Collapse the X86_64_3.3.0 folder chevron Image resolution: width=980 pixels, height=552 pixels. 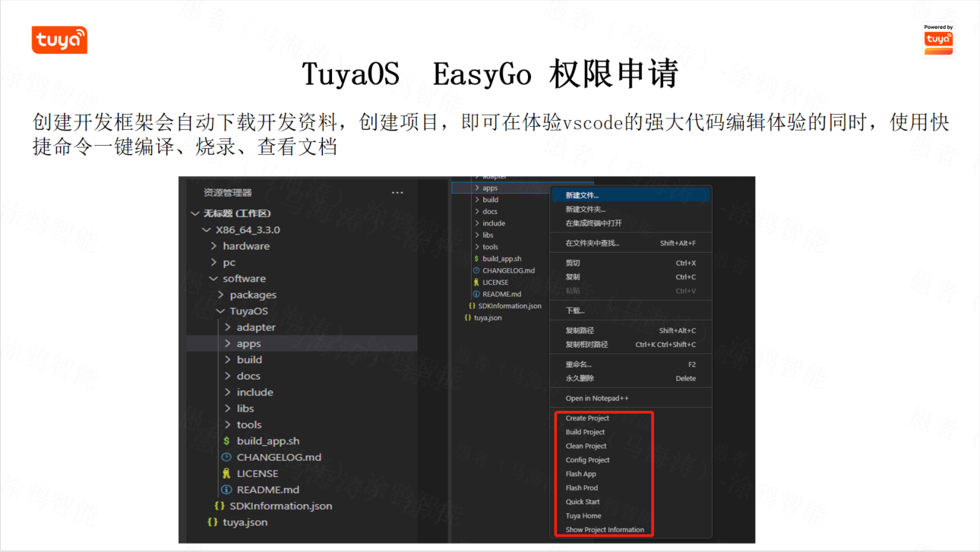pyautogui.click(x=205, y=230)
